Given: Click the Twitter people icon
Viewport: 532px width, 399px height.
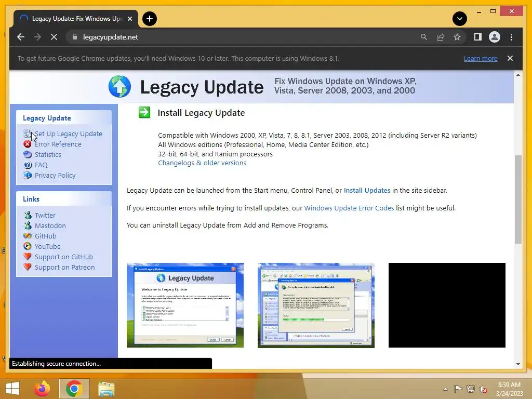Looking at the screenshot, I should tap(28, 215).
